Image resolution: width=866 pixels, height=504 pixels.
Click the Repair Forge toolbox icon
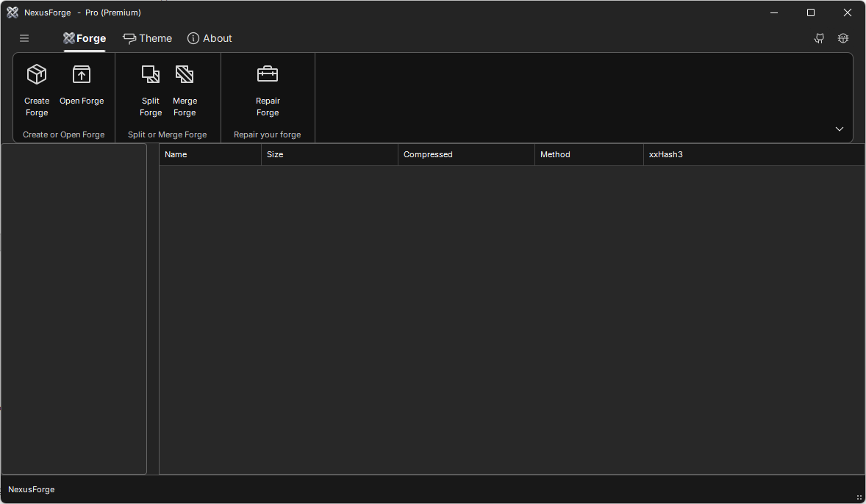(268, 74)
